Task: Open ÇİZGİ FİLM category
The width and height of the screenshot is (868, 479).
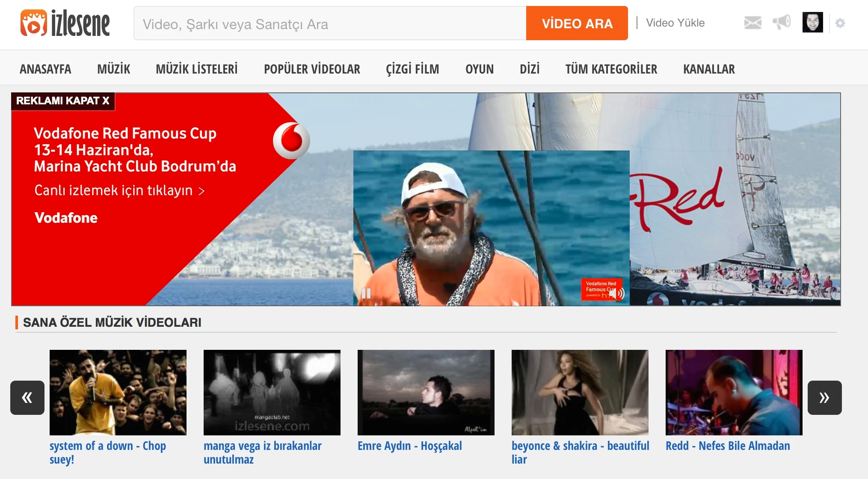Action: (x=412, y=69)
